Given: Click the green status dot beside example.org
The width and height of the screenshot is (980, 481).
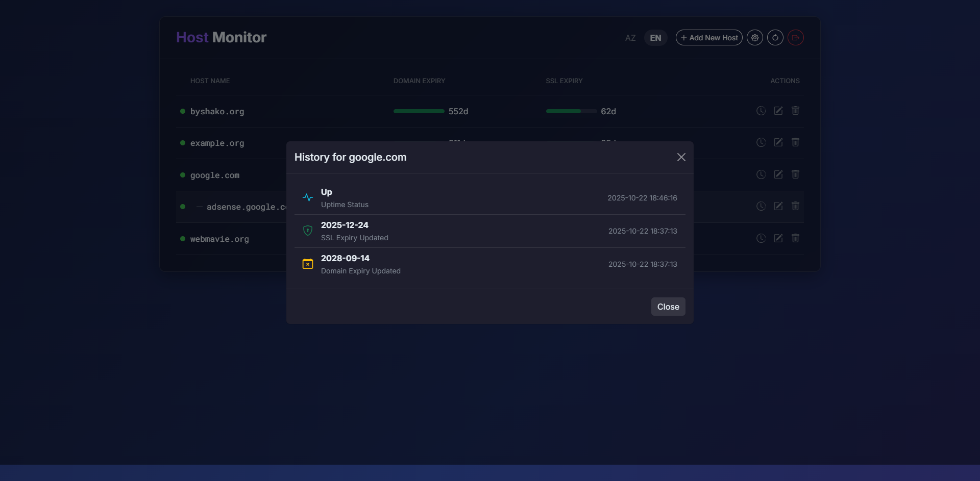Looking at the screenshot, I should point(182,143).
